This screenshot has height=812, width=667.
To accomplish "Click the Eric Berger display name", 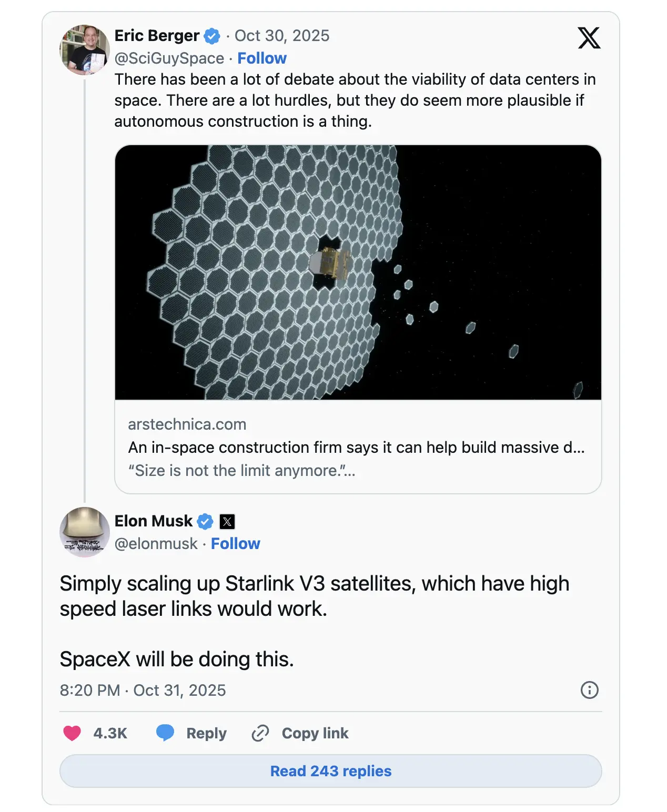I will (x=157, y=36).
